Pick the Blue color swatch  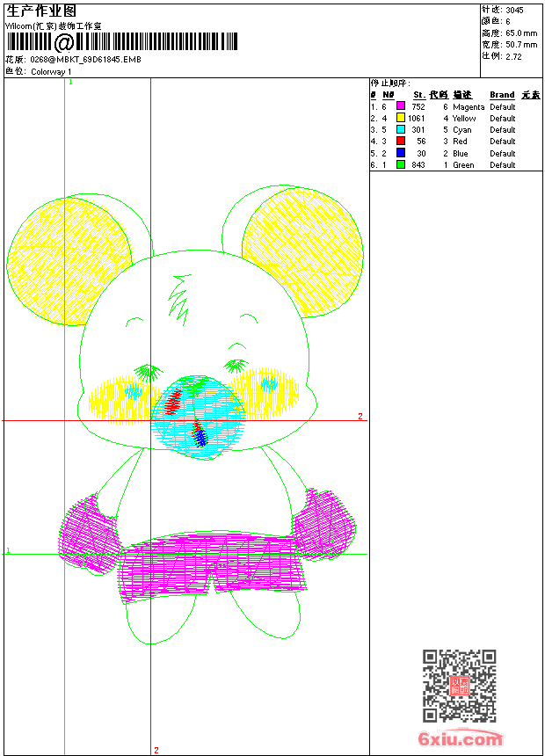400,153
